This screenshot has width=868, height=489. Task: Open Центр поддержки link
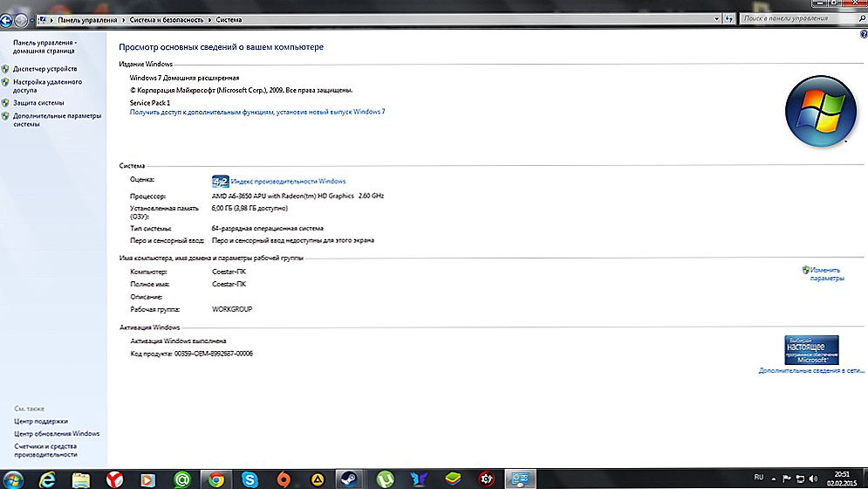click(x=41, y=422)
